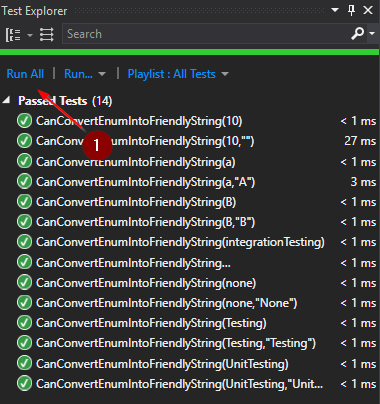Screen dimensions: 380x404
Task: Click passed checkmark icon of CanConvertEnumIntoFriendlyString(10,"")
Action: [24, 141]
